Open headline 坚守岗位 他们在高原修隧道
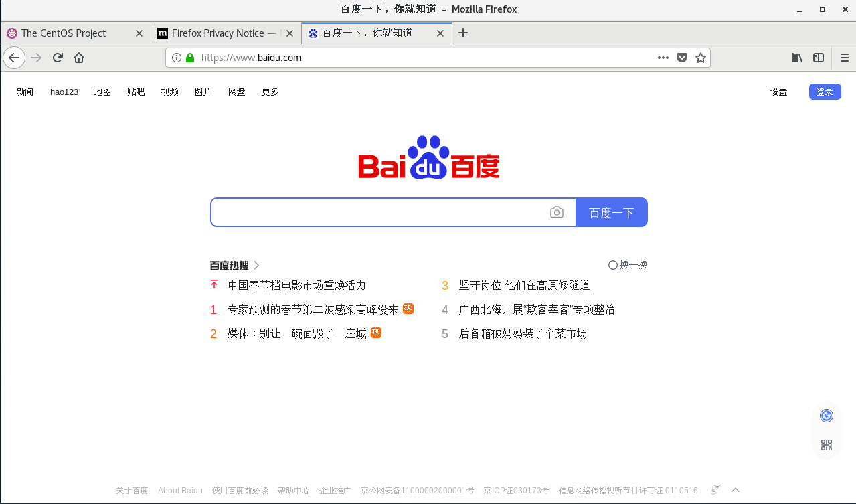The image size is (856, 504). pos(524,285)
